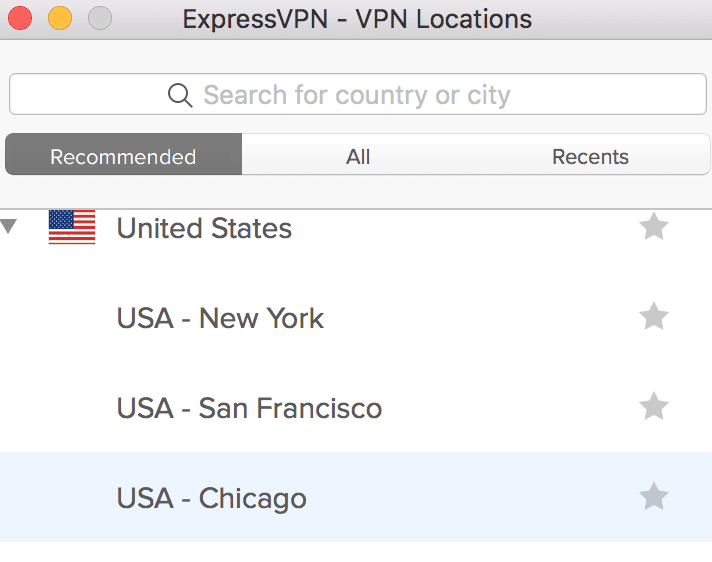
Task: Add USA - San Francisco to favorites
Action: (653, 408)
